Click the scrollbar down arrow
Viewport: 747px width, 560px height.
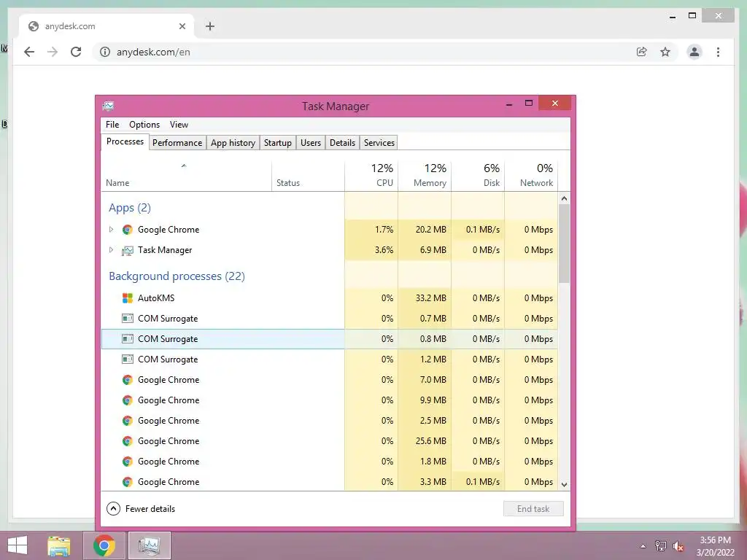pos(564,485)
